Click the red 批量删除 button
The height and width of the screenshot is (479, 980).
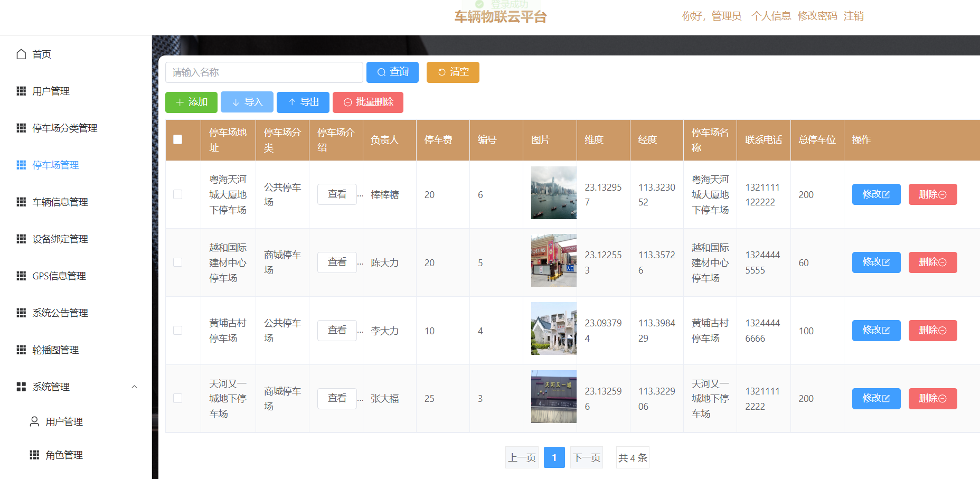coord(368,102)
